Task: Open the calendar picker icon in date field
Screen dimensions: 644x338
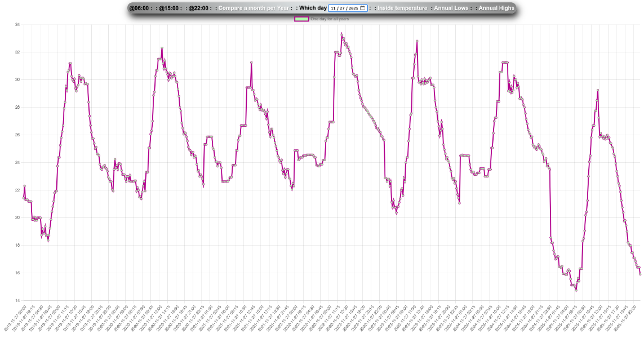Action: [362, 8]
